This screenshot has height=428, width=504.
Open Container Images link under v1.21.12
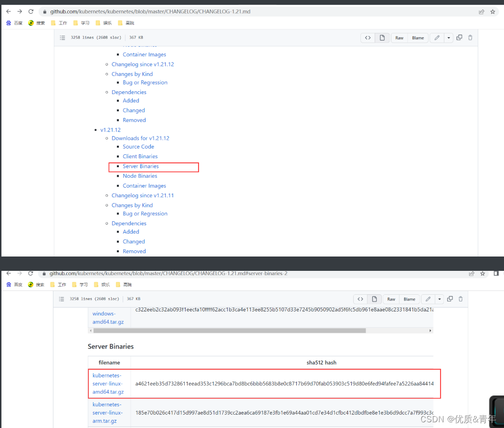144,186
